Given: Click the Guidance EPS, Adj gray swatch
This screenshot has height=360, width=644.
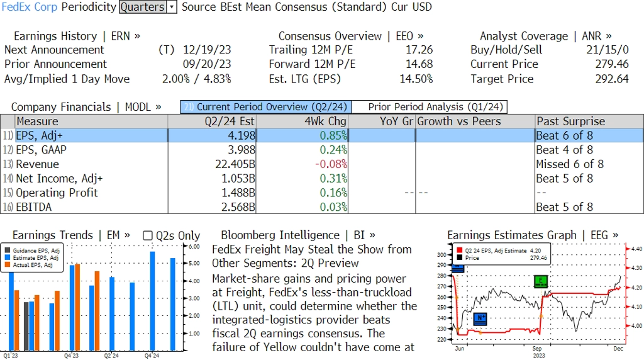Looking at the screenshot, I should click(x=8, y=250).
